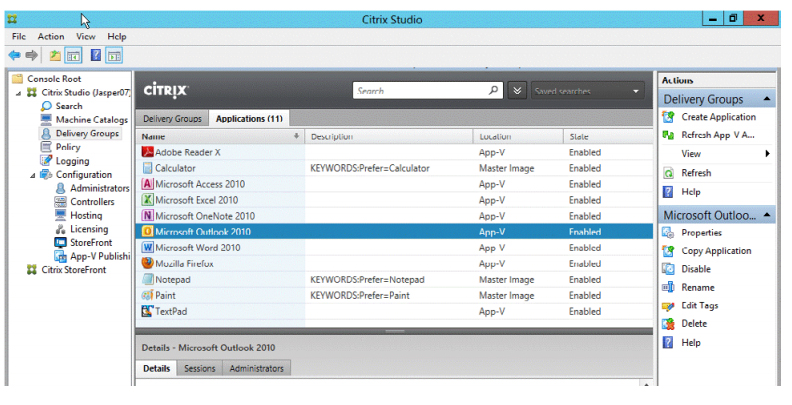Click the Disable action icon
The height and width of the screenshot is (405, 792).
[668, 269]
